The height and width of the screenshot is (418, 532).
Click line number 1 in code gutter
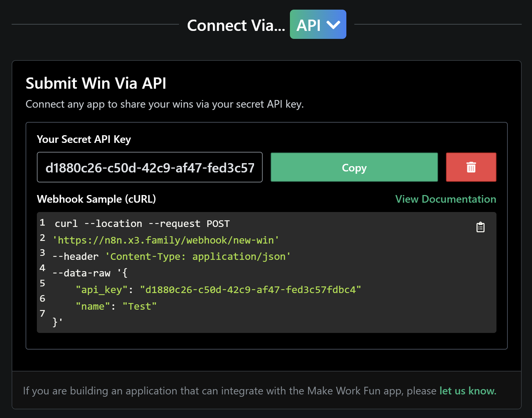(x=43, y=222)
